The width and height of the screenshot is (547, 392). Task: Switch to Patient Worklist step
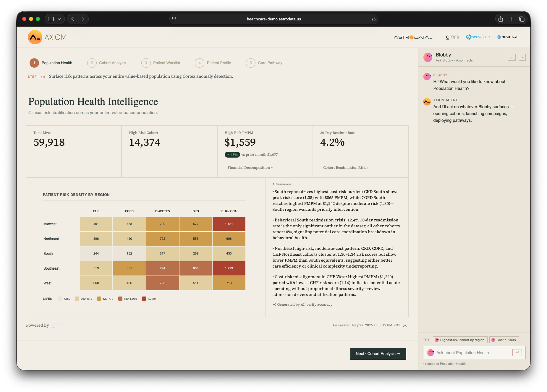coord(161,63)
